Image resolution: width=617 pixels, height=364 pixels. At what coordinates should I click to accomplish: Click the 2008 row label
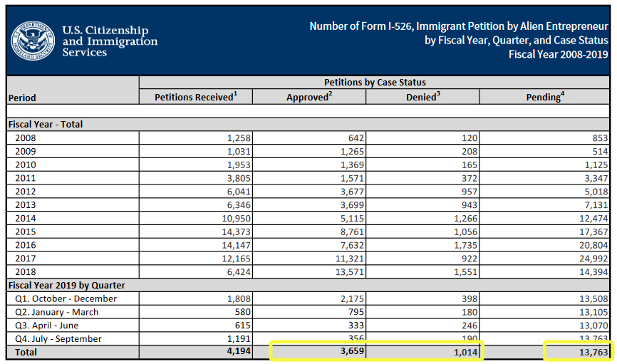click(25, 137)
